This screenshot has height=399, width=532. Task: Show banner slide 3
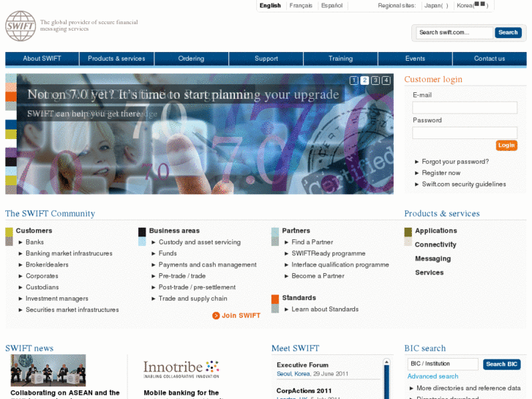coord(375,80)
